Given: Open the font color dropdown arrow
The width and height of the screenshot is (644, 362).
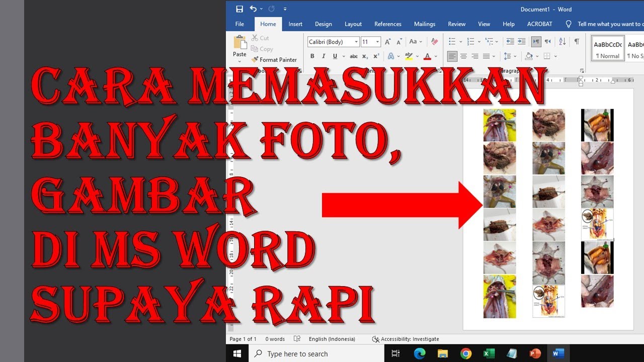Looking at the screenshot, I should tap(436, 56).
